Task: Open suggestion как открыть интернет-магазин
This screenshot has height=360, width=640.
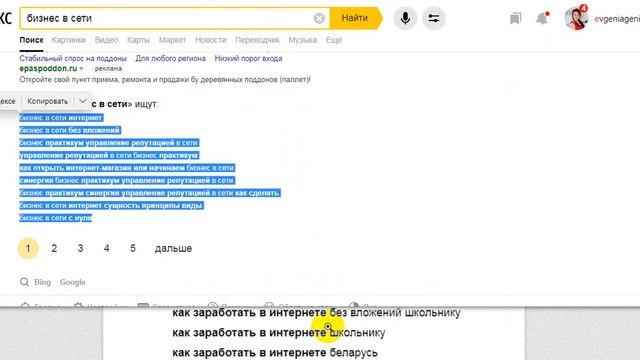Action: click(127, 168)
